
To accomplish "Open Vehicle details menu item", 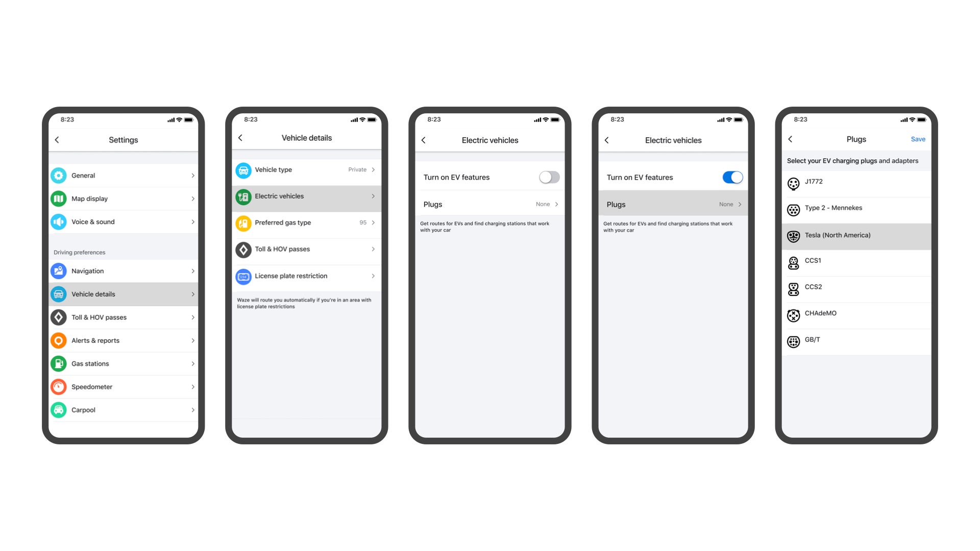I will (123, 294).
